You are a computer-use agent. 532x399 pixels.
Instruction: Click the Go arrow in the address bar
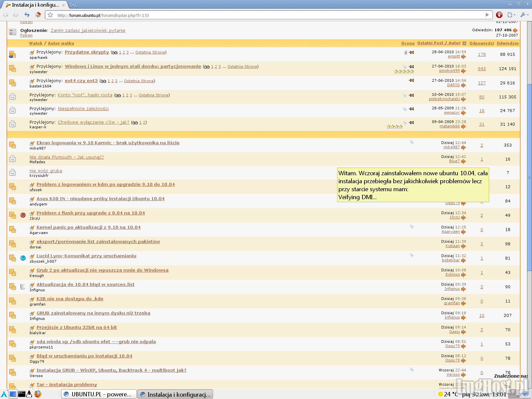(x=487, y=15)
